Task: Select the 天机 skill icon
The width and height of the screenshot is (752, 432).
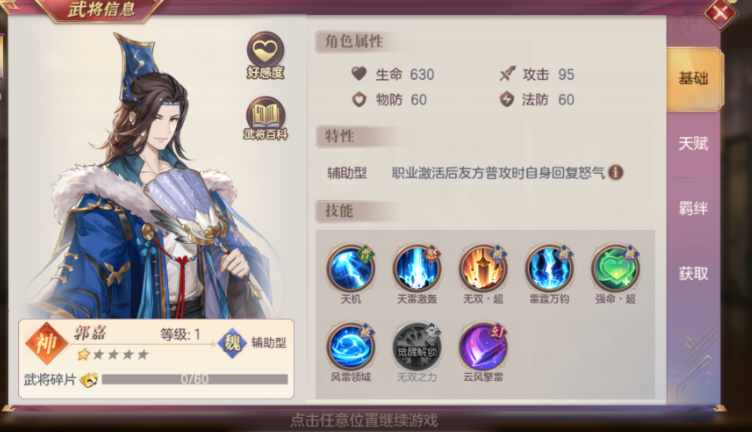Action: point(351,268)
